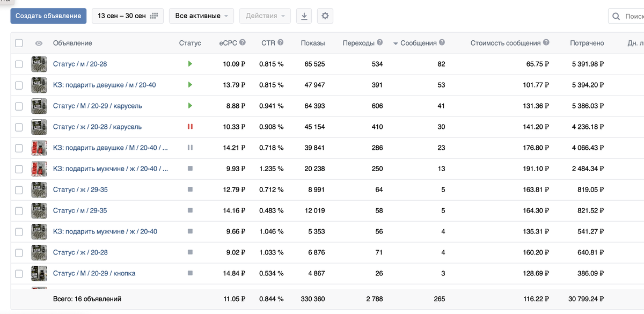Click the search magnifier icon
The image size is (644, 314).
[617, 16]
